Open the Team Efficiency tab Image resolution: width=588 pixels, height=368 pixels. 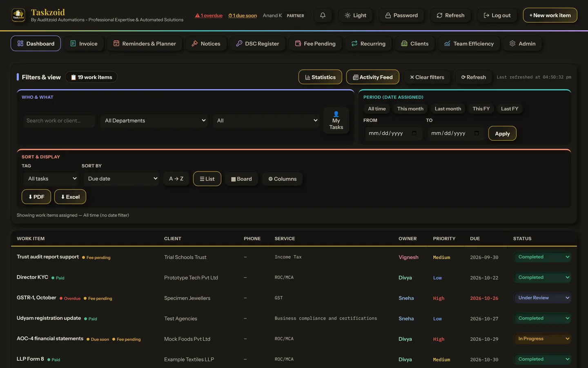tap(469, 43)
